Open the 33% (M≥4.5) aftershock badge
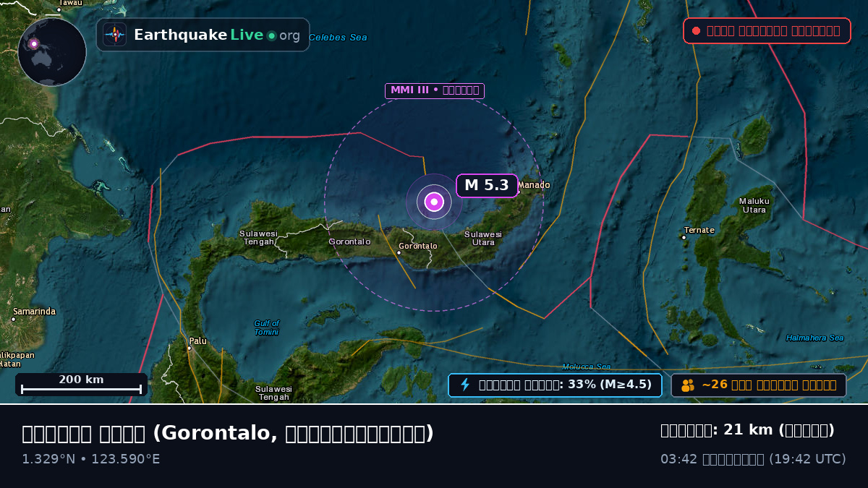Screen dimensions: 868x488 pos(555,385)
